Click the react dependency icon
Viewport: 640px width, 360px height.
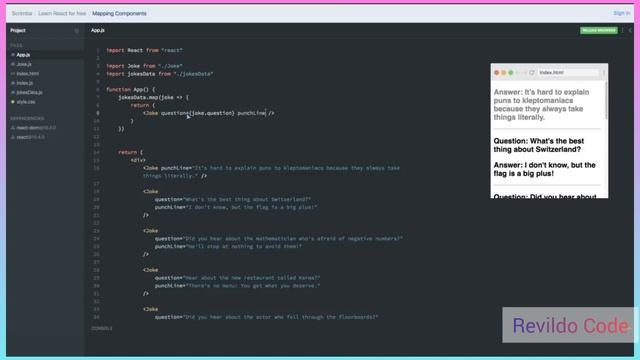point(13,137)
